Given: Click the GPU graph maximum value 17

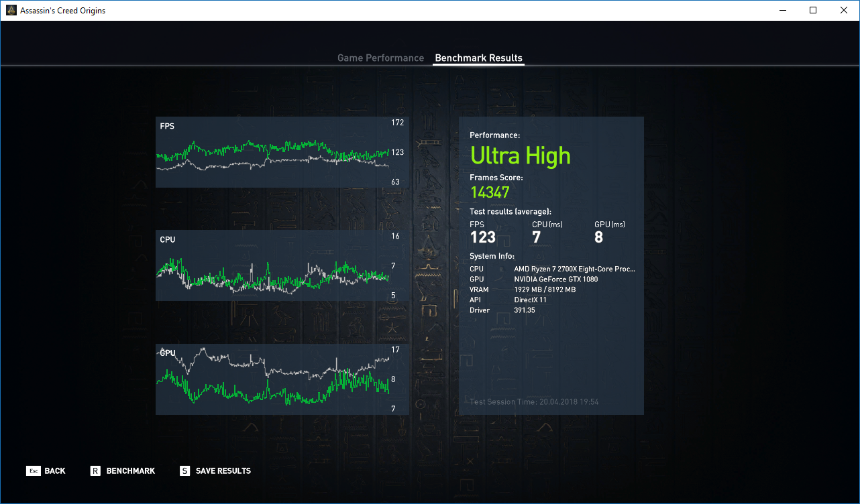Looking at the screenshot, I should click(395, 350).
